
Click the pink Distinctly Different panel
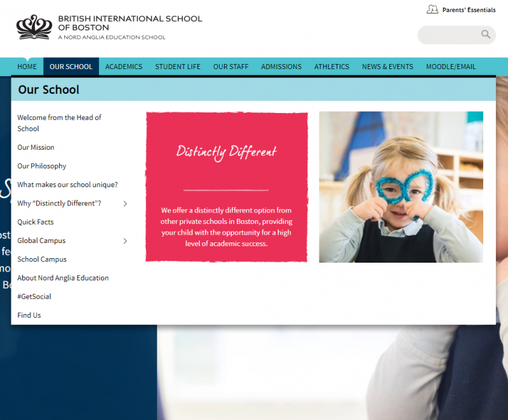(226, 187)
